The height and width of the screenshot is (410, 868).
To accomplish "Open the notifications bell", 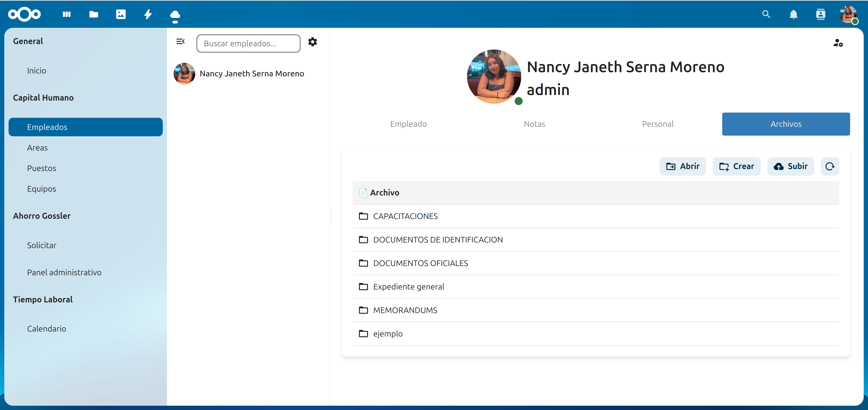I will coord(794,14).
